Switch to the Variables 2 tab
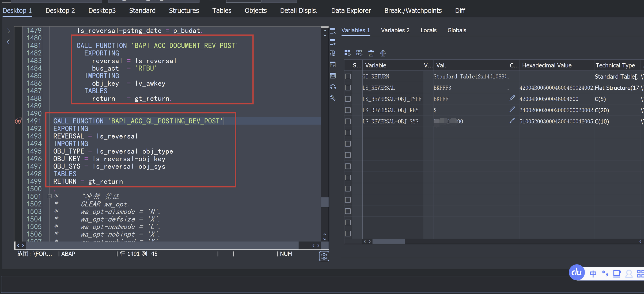The image size is (644, 294). pyautogui.click(x=395, y=30)
